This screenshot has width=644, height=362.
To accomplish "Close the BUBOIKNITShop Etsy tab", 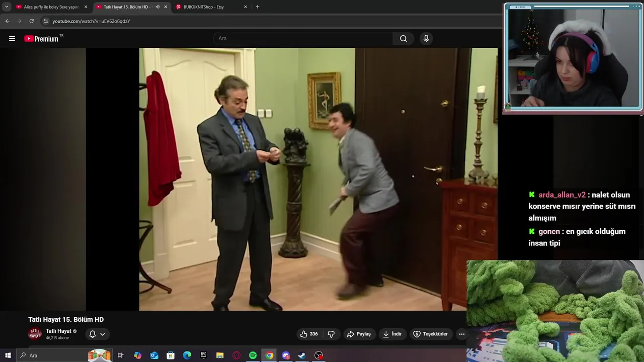I will 246,7.
